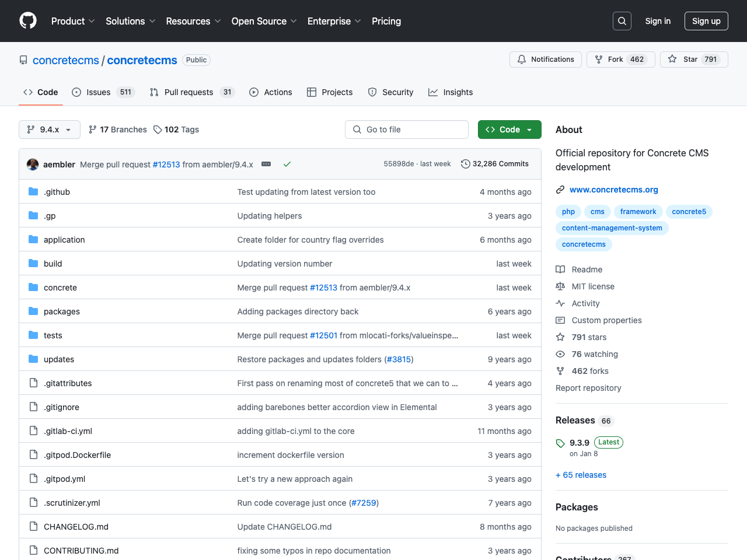Switch to the Actions tab
This screenshot has height=560, width=747.
click(x=271, y=92)
